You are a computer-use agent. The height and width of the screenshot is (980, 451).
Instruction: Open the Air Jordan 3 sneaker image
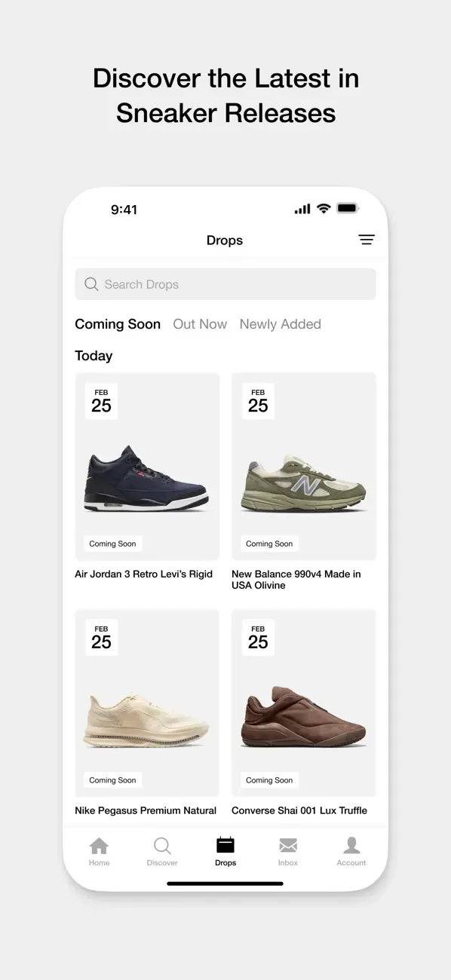click(x=146, y=479)
